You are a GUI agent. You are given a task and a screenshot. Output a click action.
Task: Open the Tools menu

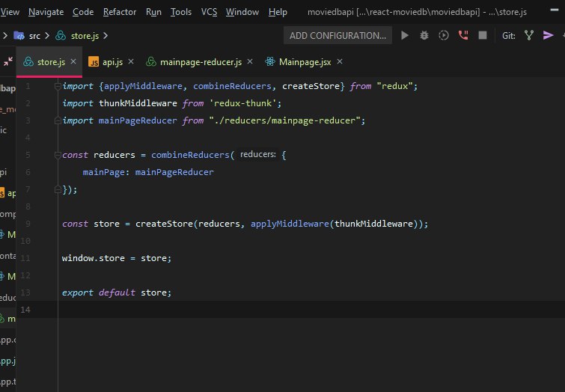click(181, 12)
